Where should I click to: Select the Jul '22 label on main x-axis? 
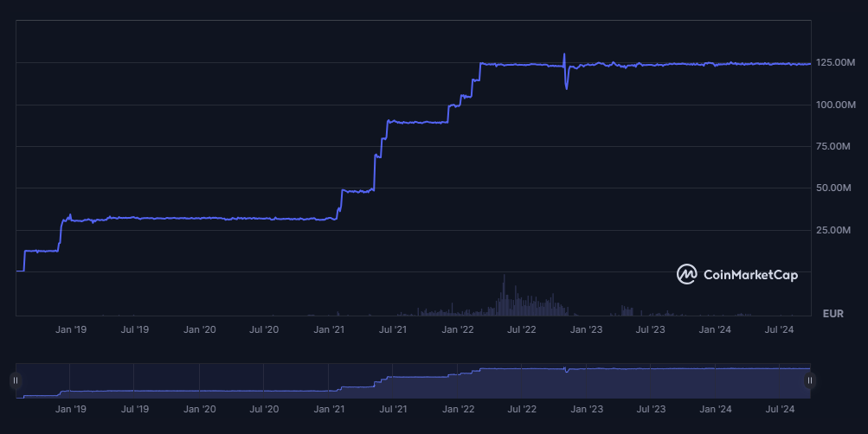tap(522, 329)
